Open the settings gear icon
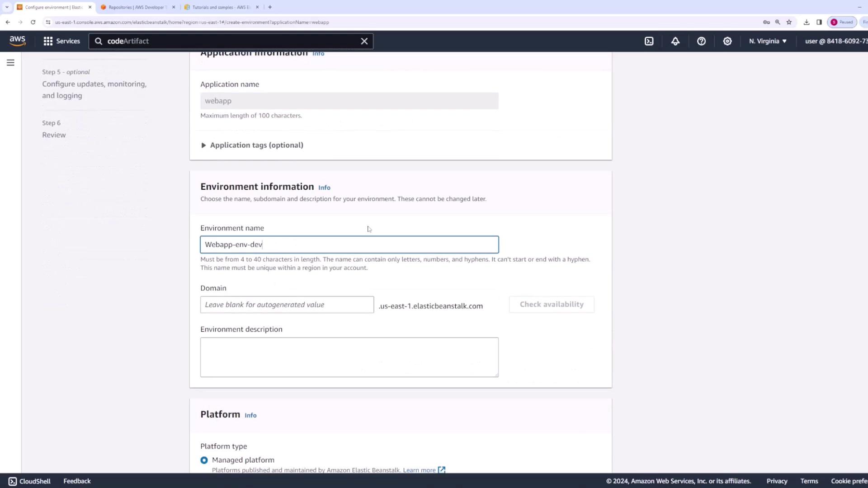This screenshot has height=488, width=868. (727, 41)
